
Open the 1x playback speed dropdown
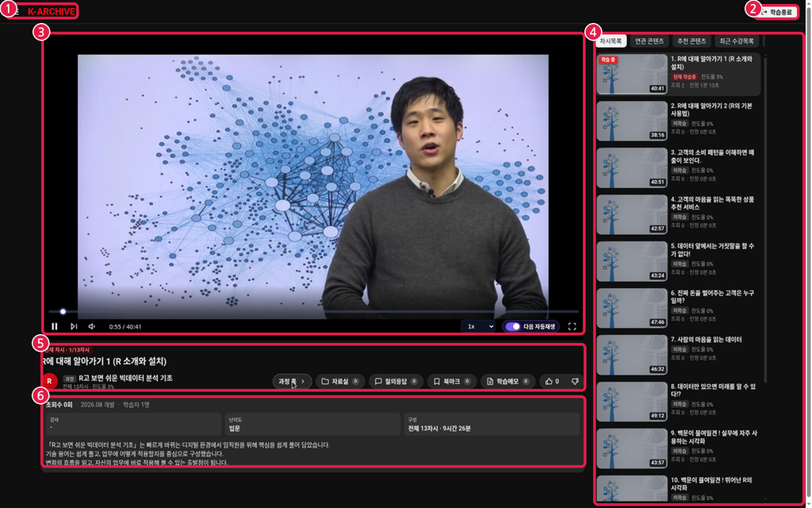pos(478,326)
